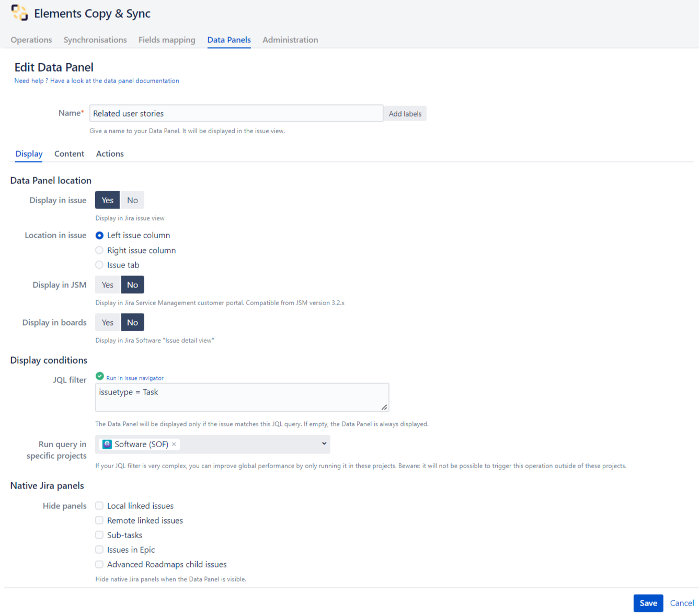Go to the Fields mapping menu
Image resolution: width=699 pixels, height=616 pixels.
click(x=167, y=40)
